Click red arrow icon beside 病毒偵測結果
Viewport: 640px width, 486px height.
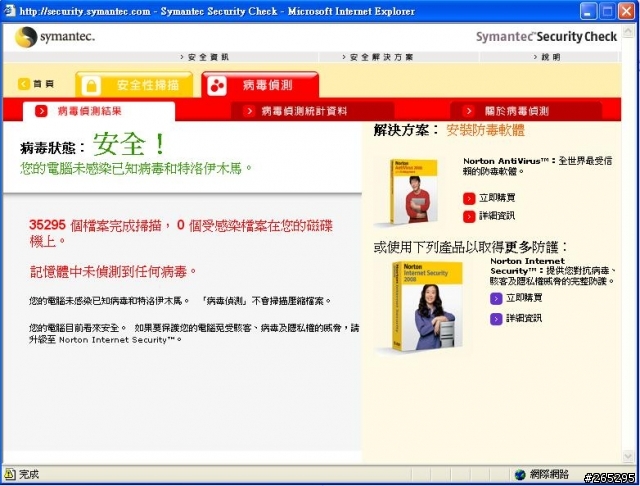[41, 111]
